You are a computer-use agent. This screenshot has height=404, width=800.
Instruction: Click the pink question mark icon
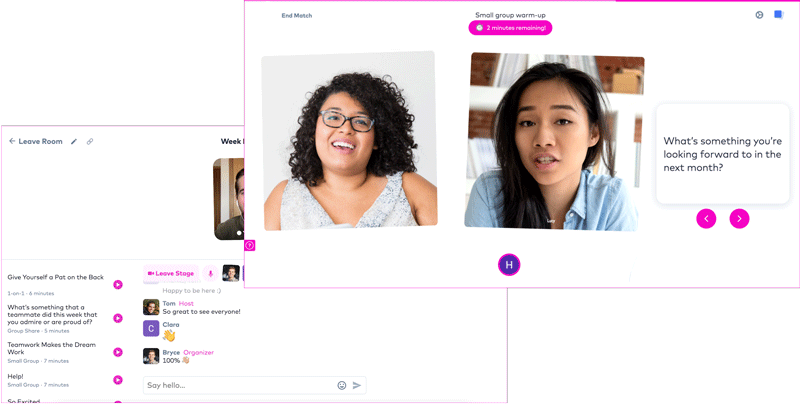click(249, 245)
